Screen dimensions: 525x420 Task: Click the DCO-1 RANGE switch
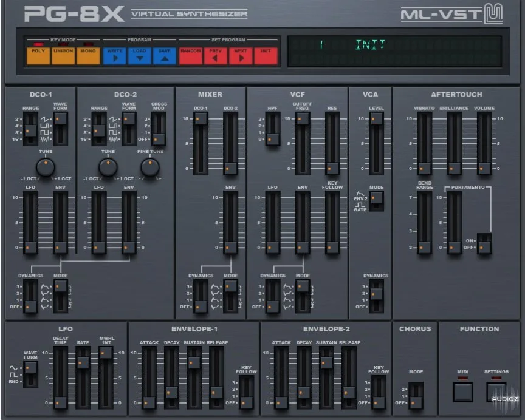30,129
